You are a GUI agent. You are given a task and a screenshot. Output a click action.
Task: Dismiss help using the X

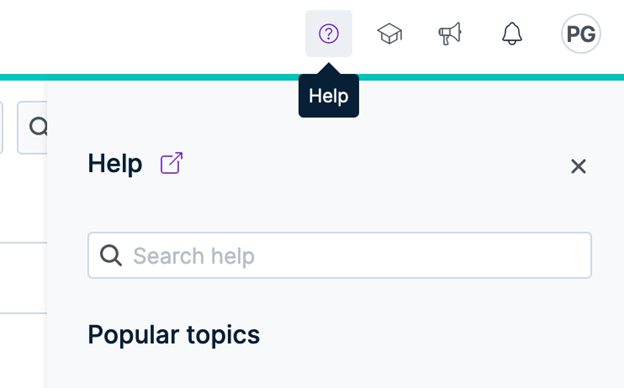(578, 166)
